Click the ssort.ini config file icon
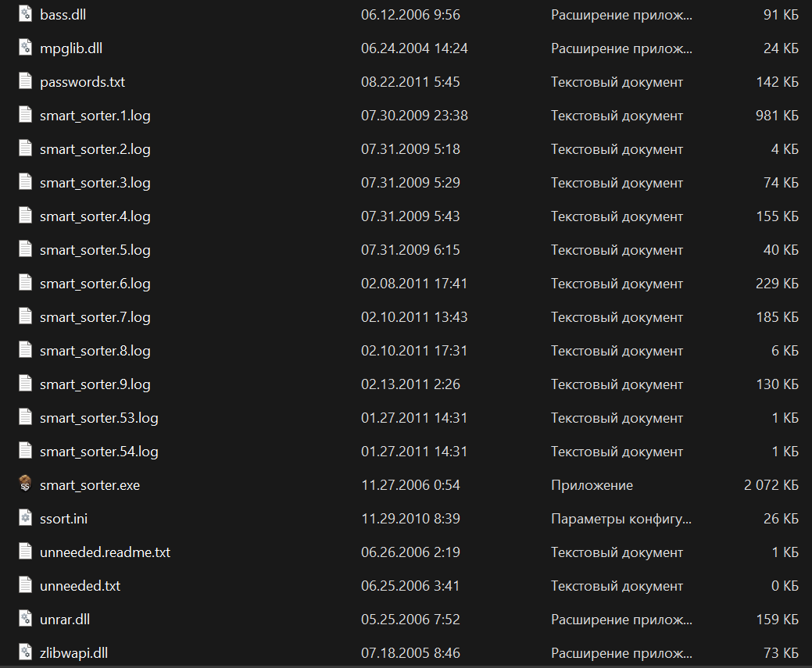The height and width of the screenshot is (668, 812). [25, 517]
